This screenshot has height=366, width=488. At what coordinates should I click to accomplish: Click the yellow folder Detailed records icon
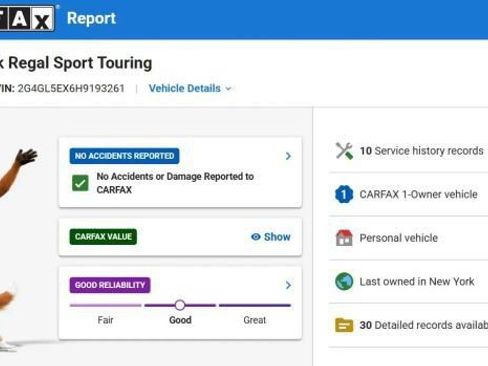[x=344, y=325]
